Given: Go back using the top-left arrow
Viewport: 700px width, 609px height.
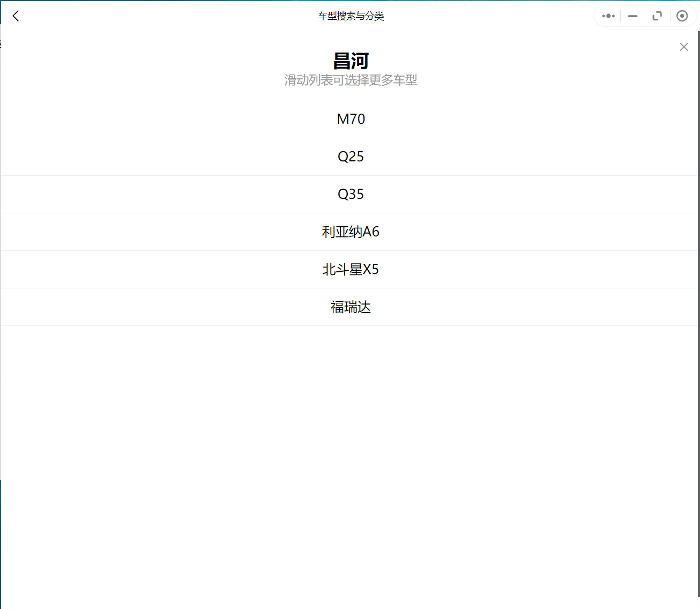Looking at the screenshot, I should [x=16, y=16].
